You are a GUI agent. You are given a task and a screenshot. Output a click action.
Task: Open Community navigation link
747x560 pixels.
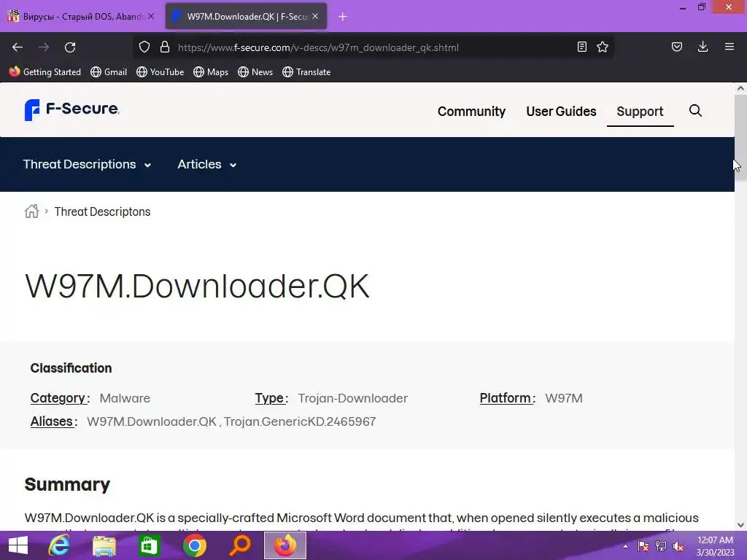coord(471,112)
